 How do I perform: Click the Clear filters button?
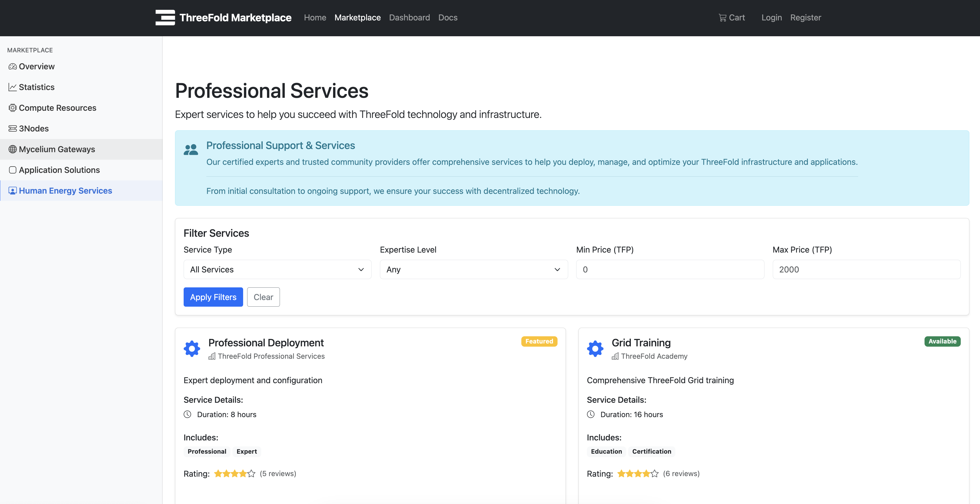click(x=263, y=297)
